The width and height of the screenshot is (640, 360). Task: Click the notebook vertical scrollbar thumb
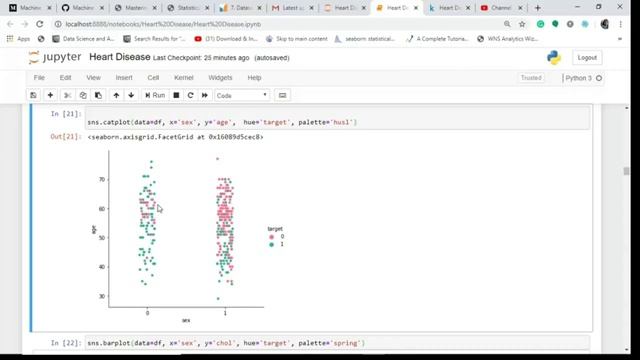pyautogui.click(x=626, y=171)
